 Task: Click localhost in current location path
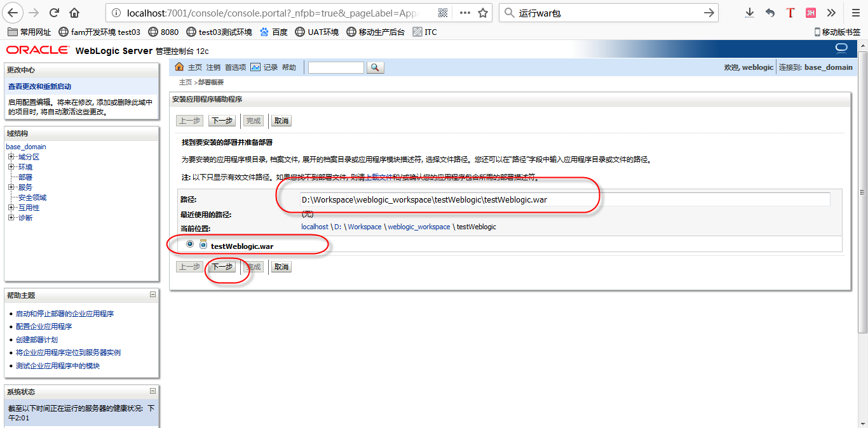315,227
